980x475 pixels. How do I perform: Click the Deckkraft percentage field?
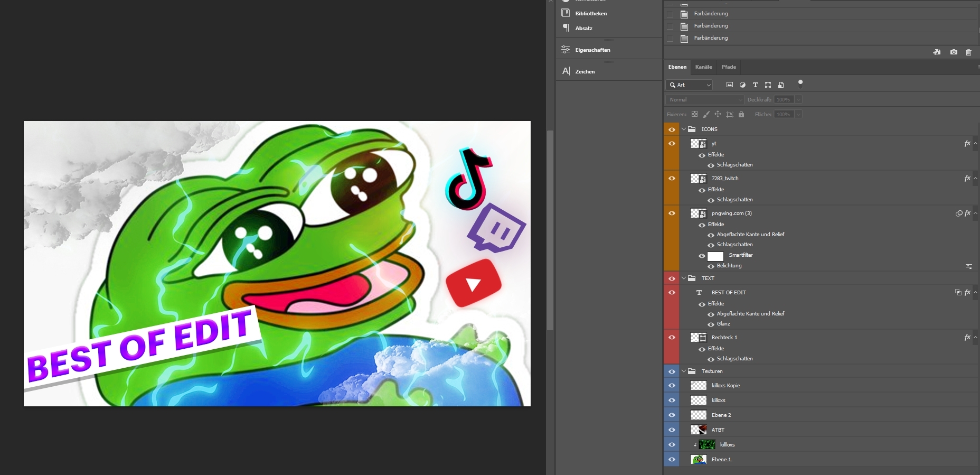click(x=784, y=100)
